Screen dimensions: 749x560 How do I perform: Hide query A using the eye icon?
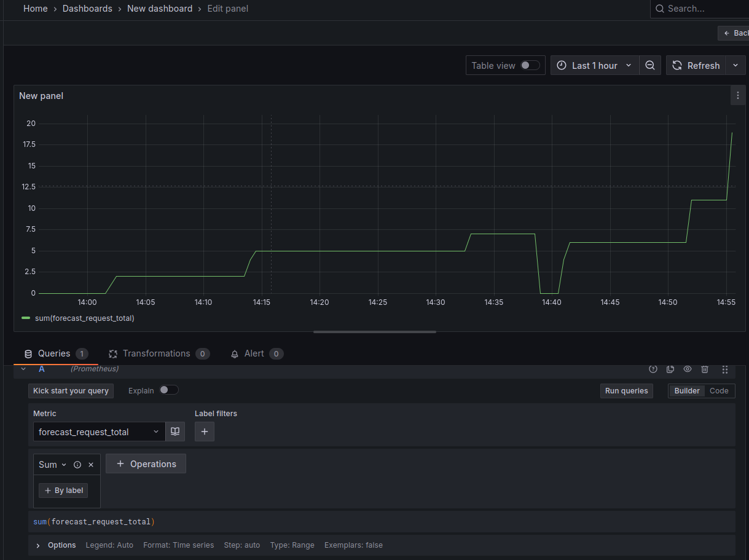click(688, 369)
